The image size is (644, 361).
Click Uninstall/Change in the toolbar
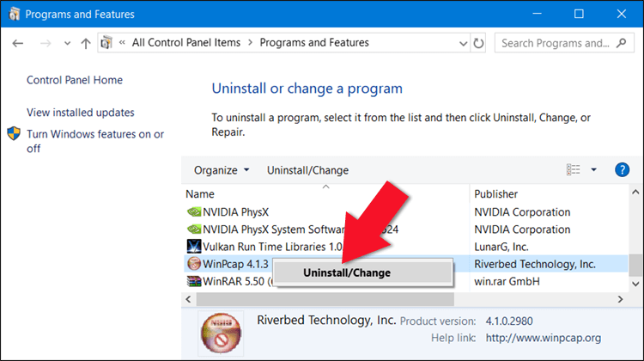(307, 170)
